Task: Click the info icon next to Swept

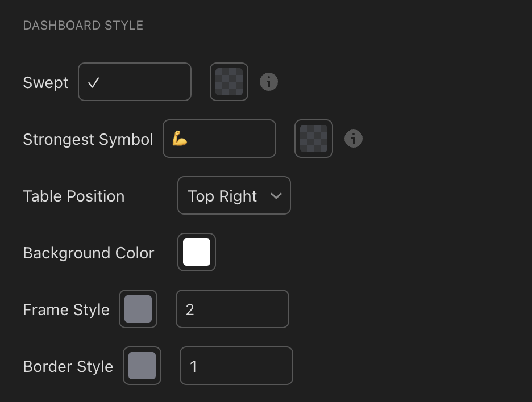Action: [x=269, y=82]
